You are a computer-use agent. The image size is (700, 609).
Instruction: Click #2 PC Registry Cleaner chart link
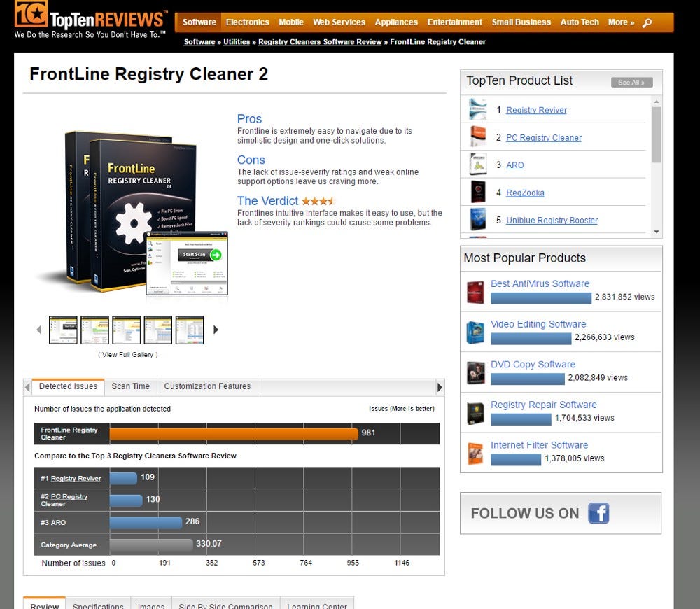tap(64, 500)
